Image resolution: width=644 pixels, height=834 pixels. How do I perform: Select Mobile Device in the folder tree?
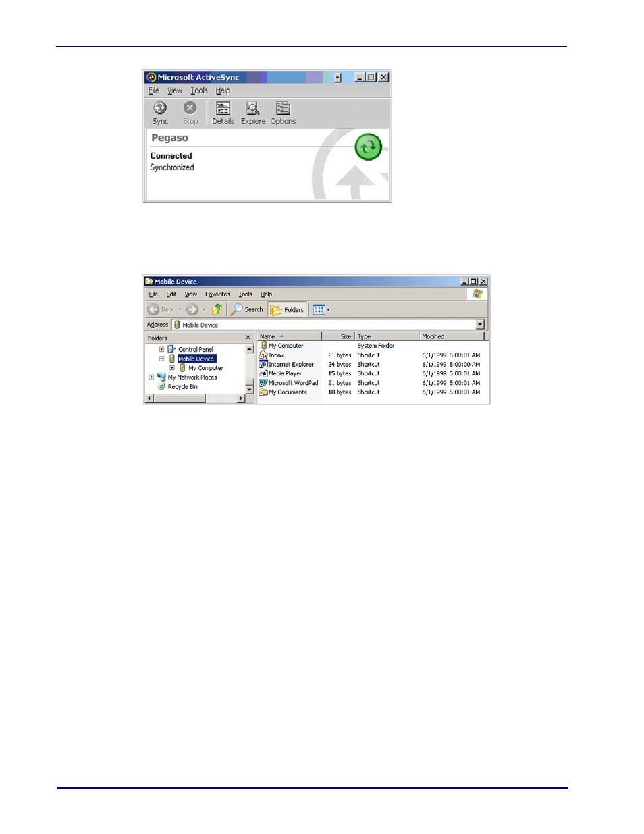pos(196,359)
